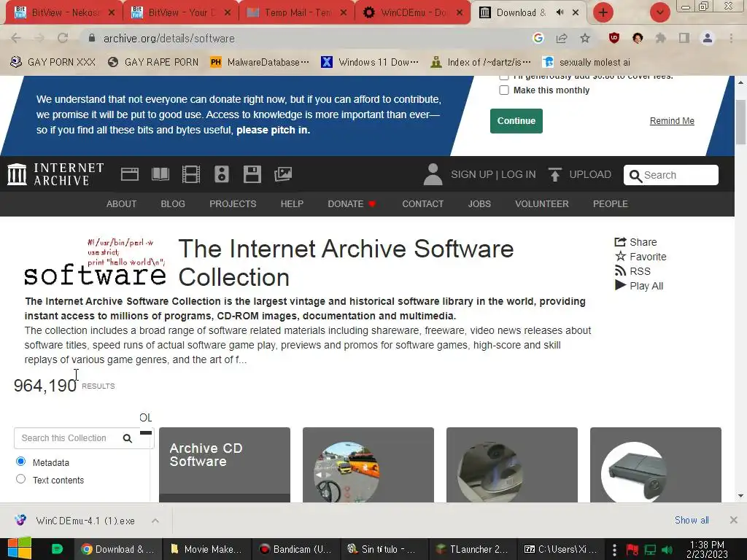Open the Archive CD Software tile
The height and width of the screenshot is (560, 747).
tap(225, 464)
